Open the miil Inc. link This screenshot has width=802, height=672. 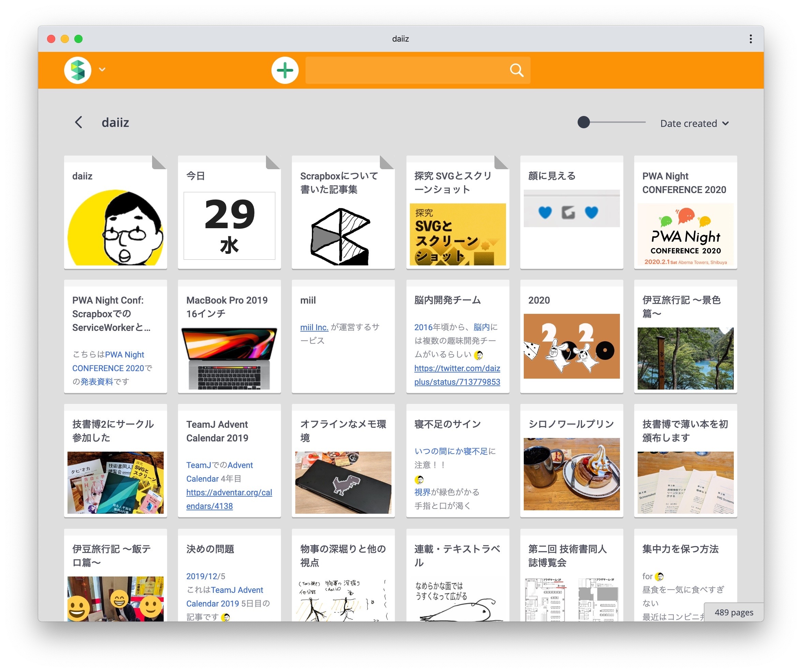(314, 327)
